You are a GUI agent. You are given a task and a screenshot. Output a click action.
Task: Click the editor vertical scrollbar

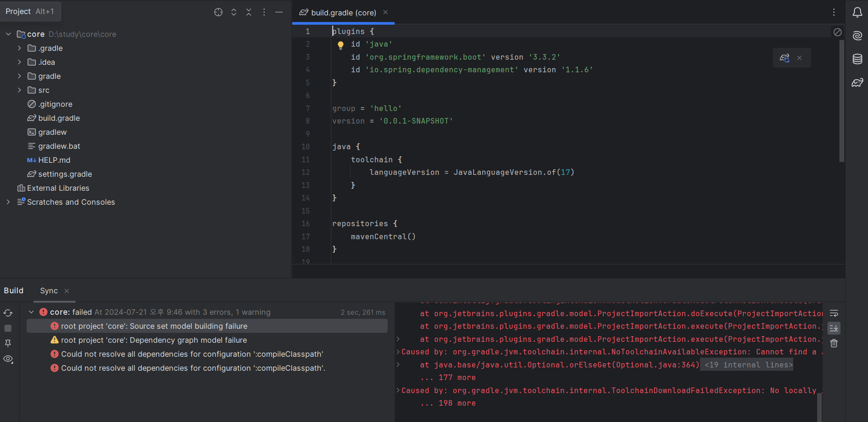click(x=842, y=100)
